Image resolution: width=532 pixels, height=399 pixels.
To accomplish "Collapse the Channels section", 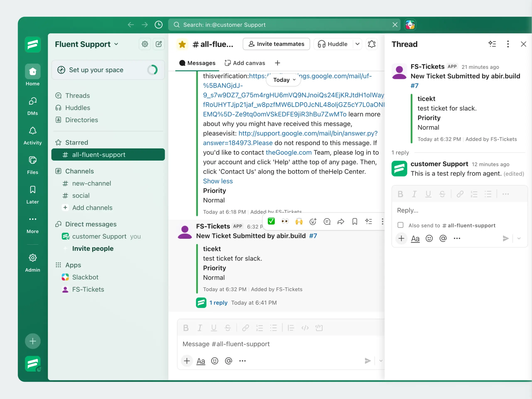I will click(x=75, y=171).
